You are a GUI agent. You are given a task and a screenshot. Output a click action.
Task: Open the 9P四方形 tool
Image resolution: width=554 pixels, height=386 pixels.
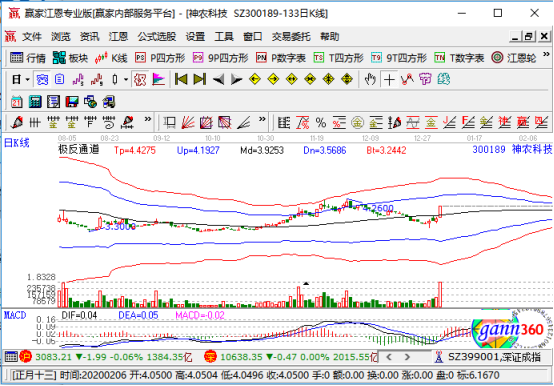coord(220,58)
